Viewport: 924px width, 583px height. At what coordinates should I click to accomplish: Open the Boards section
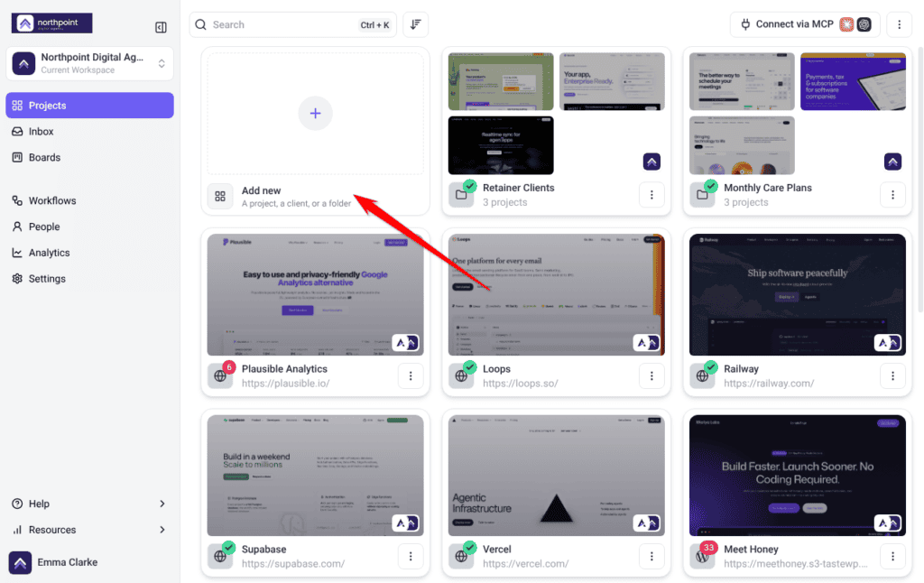tap(89, 157)
